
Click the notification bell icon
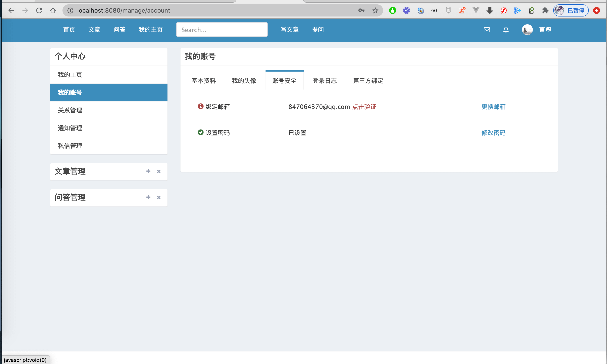pyautogui.click(x=506, y=30)
